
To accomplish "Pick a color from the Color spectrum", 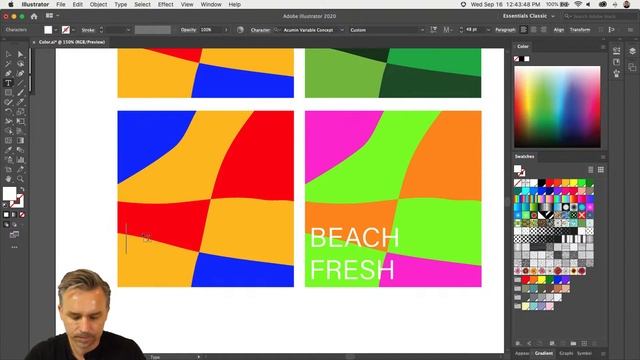I will [557, 107].
